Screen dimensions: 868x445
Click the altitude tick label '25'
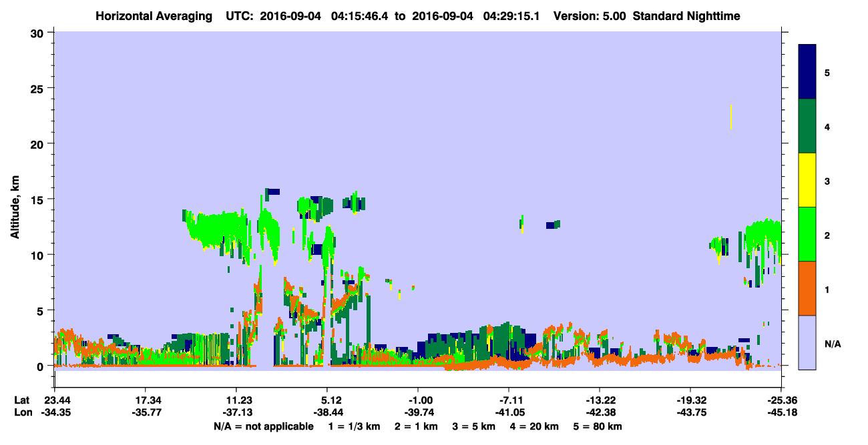pyautogui.click(x=39, y=88)
